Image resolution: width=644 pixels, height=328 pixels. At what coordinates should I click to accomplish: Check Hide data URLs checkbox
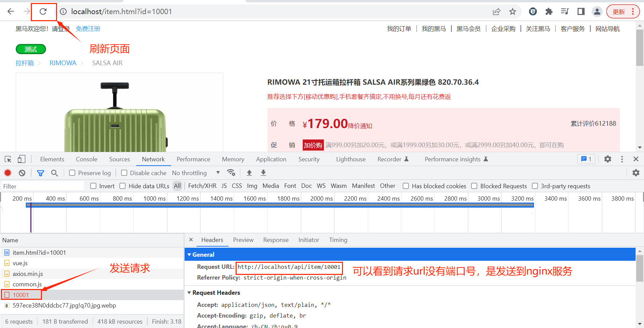pyautogui.click(x=122, y=186)
